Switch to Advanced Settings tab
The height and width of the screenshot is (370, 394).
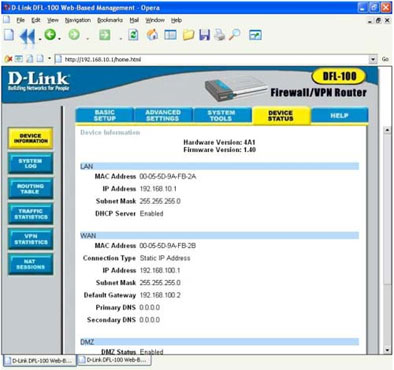click(x=163, y=115)
